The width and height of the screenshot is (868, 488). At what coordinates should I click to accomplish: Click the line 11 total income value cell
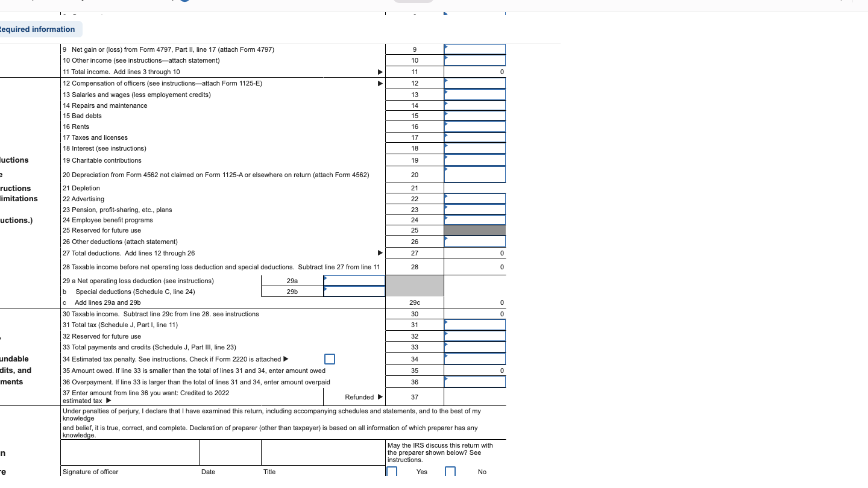coord(475,72)
